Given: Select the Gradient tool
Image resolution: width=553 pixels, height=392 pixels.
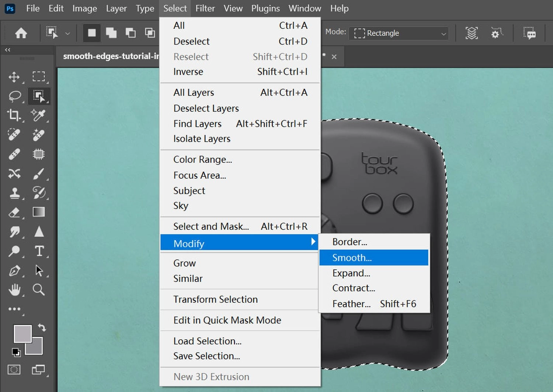Looking at the screenshot, I should point(39,212).
